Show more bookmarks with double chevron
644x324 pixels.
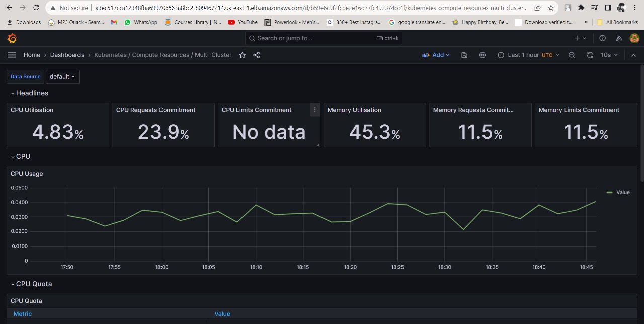point(586,22)
